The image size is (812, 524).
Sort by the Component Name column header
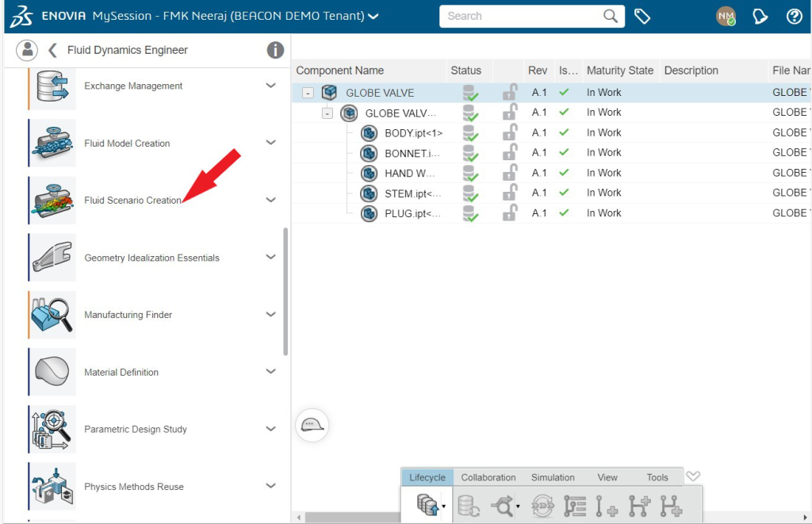(339, 71)
